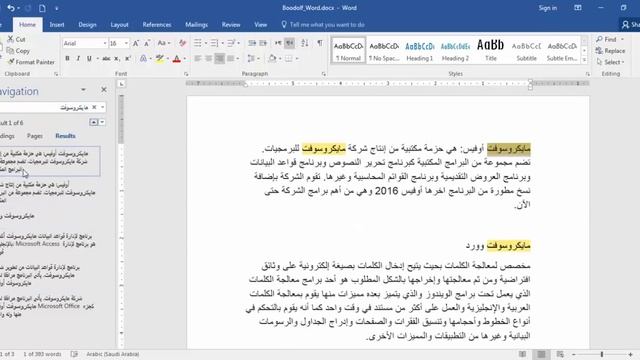
Task: Click the navigation search input field
Action: coord(45,107)
